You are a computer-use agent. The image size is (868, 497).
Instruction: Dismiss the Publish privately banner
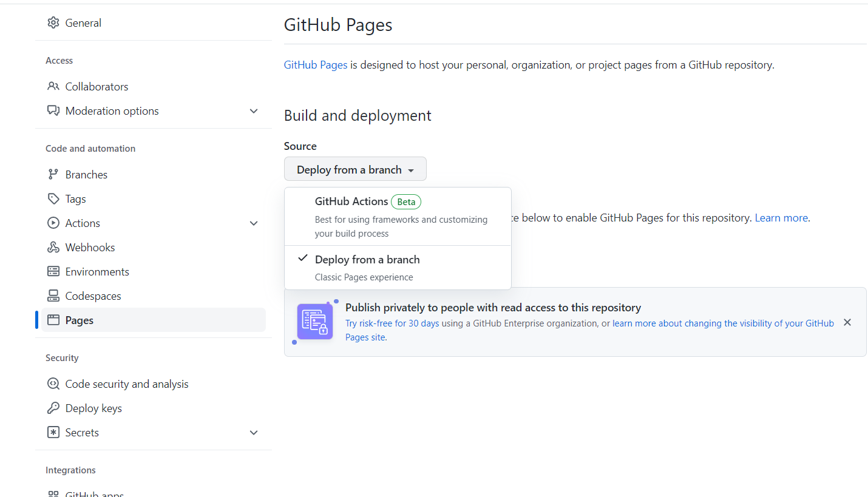[x=847, y=322]
